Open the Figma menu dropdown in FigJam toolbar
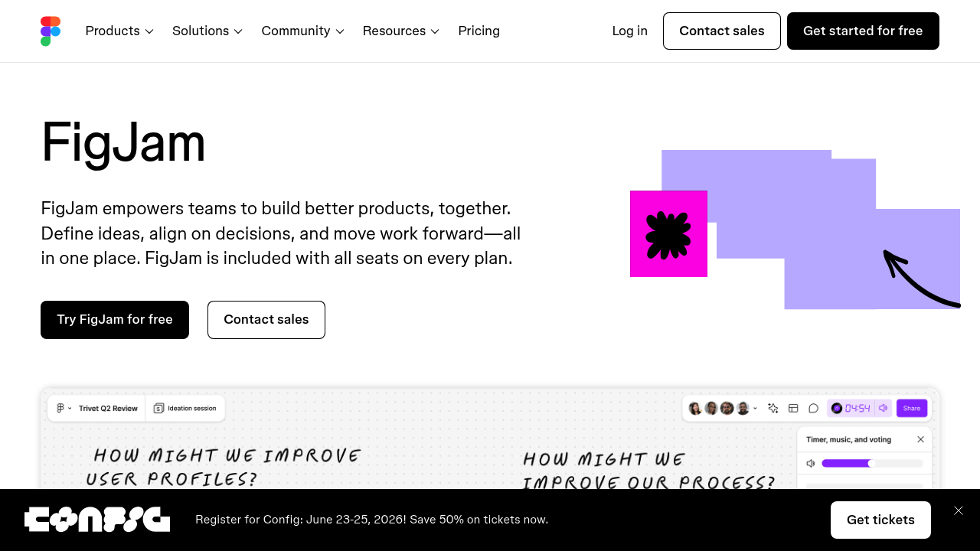The height and width of the screenshot is (551, 980). (64, 409)
